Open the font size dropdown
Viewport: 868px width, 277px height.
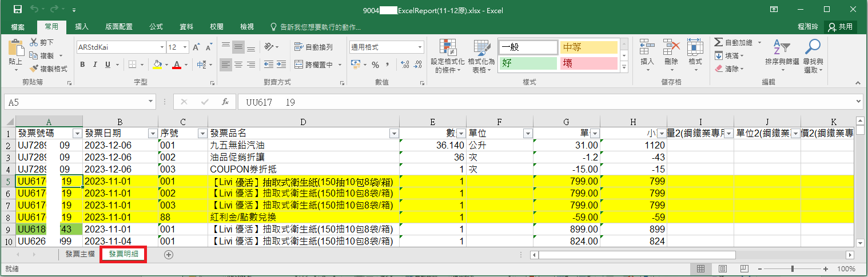tap(186, 47)
